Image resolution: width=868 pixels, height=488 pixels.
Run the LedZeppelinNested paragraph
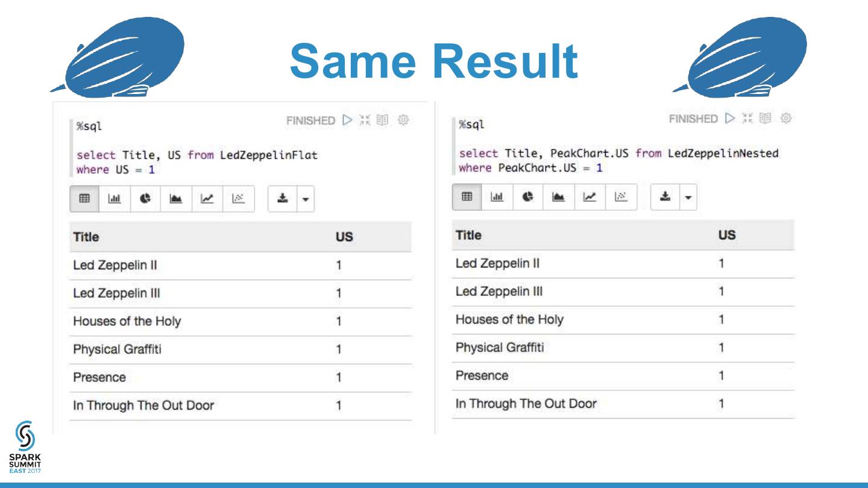(x=729, y=118)
